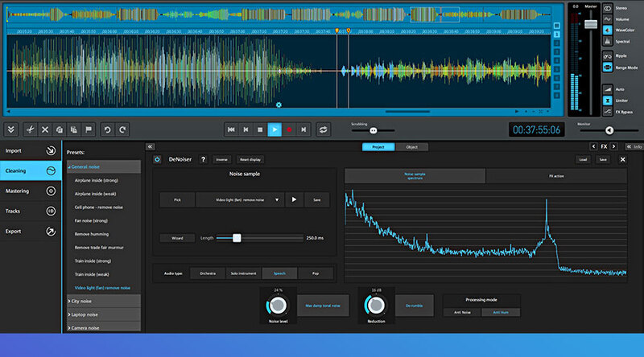The height and width of the screenshot is (357, 644).
Task: Skip to the start of the track
Action: click(x=230, y=129)
